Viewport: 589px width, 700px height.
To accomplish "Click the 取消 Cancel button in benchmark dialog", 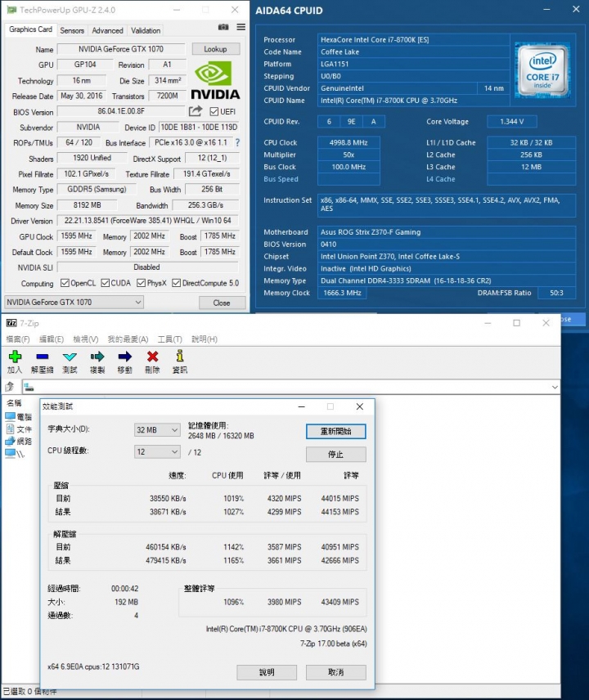I will [x=335, y=672].
